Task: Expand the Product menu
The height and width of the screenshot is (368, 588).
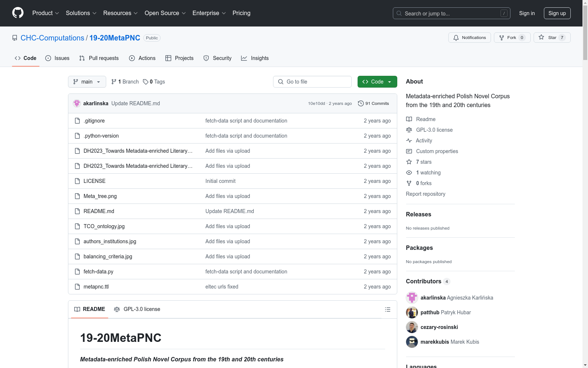Action: [x=46, y=13]
